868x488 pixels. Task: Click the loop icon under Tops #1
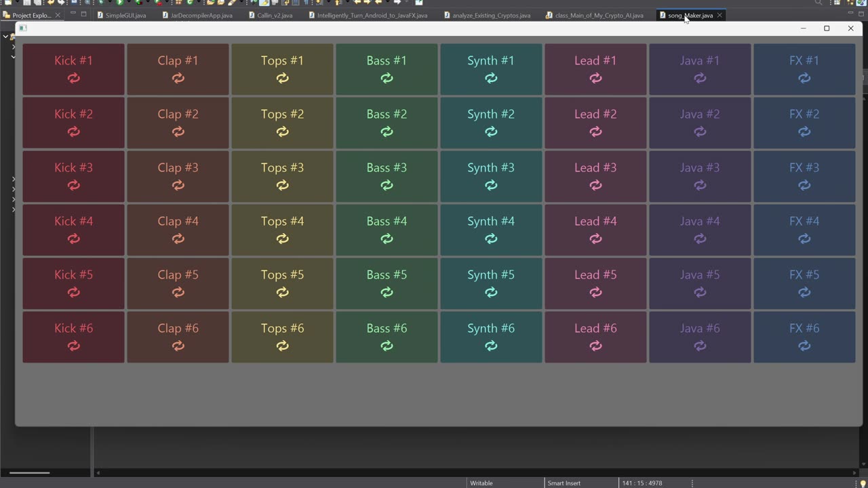pos(283,78)
